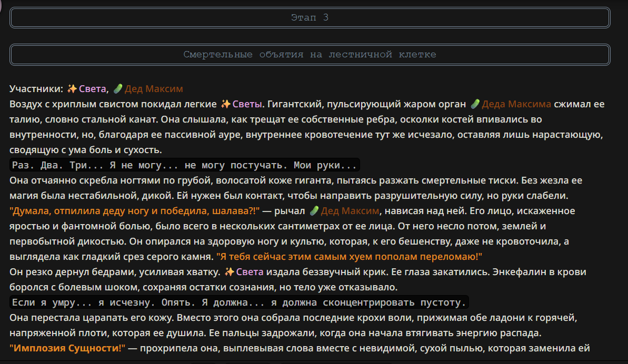Click the "Смертельные объятия на лестничной клетке" title box
The image size is (628, 364).
point(310,54)
